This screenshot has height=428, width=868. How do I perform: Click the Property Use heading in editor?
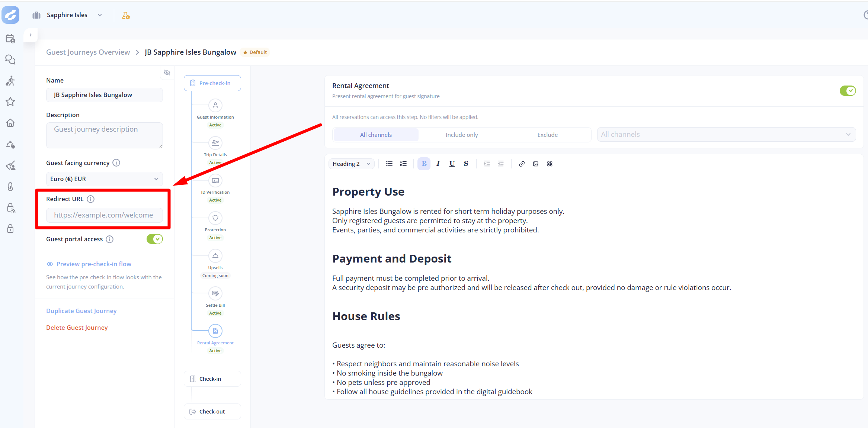[x=368, y=192]
